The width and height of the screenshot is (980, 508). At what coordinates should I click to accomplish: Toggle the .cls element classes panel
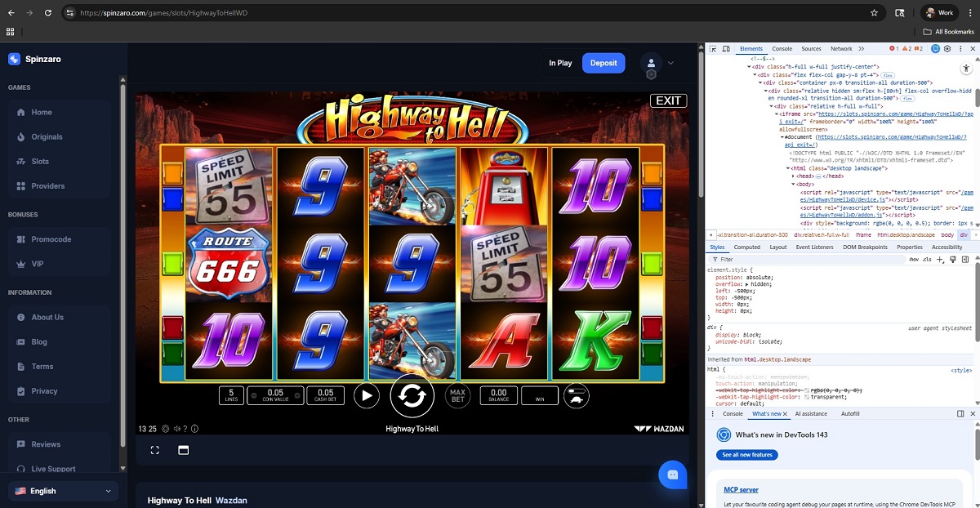pyautogui.click(x=927, y=259)
